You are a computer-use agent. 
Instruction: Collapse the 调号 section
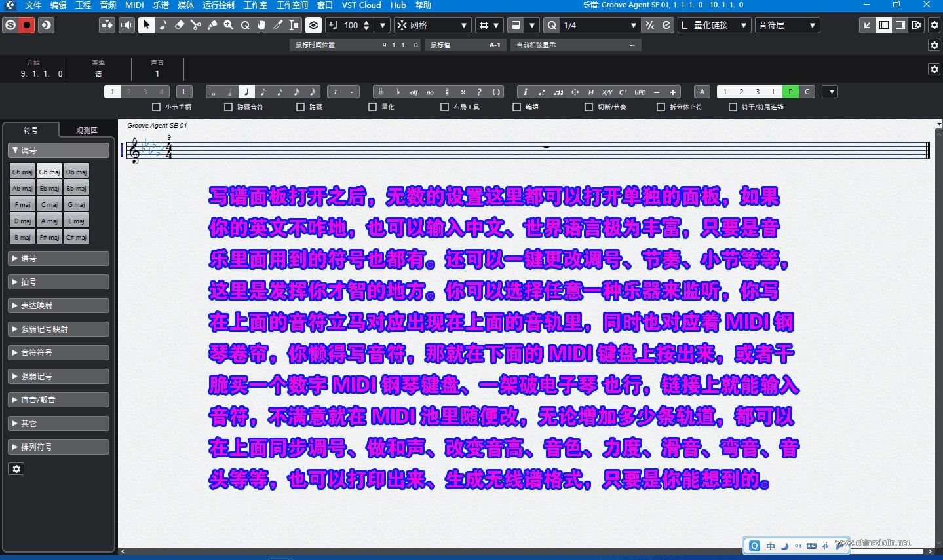click(x=59, y=150)
